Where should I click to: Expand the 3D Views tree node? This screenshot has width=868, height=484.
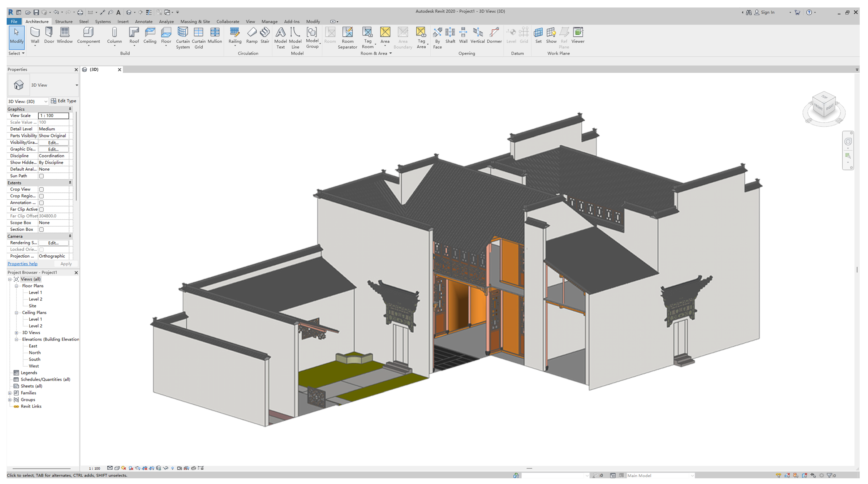17,332
